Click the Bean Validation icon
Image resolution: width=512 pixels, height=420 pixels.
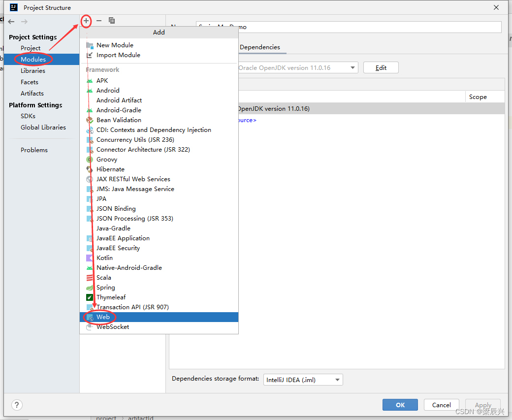90,120
